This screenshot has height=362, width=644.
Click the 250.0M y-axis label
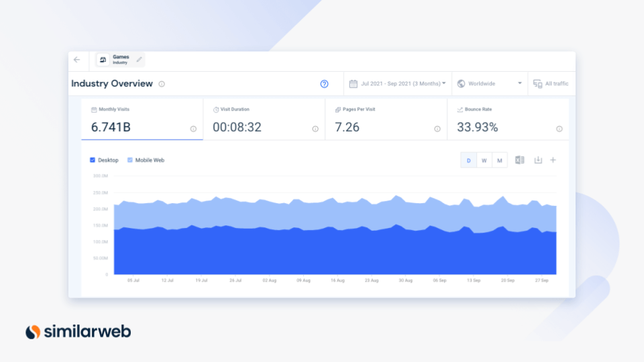(100, 192)
